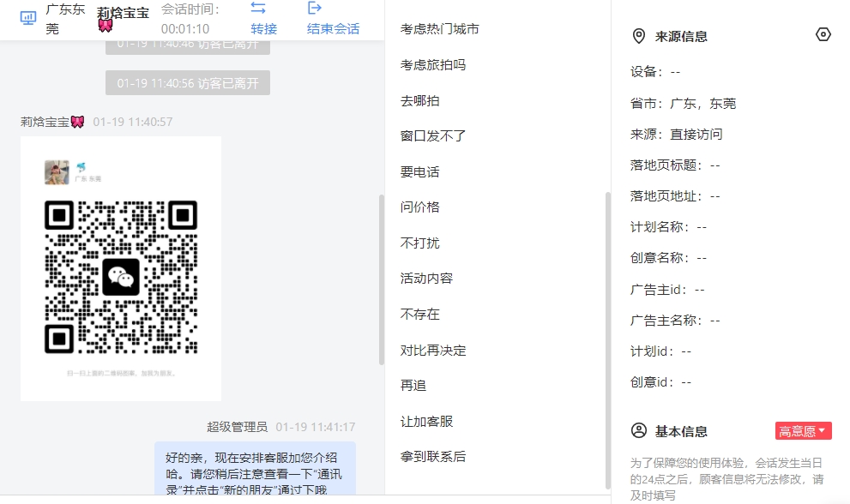Click the 超级管理员 sender label
Screen dimensions: 850x504
point(237,427)
